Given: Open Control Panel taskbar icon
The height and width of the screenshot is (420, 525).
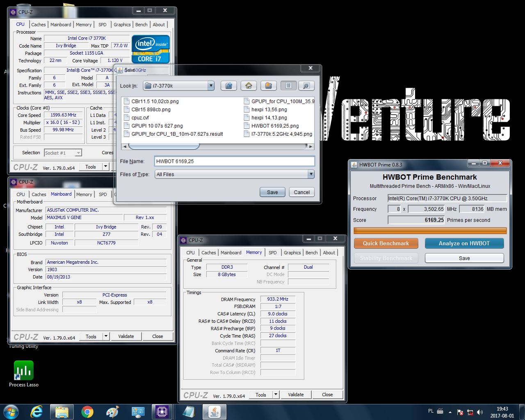Looking at the screenshot, I should (x=138, y=412).
